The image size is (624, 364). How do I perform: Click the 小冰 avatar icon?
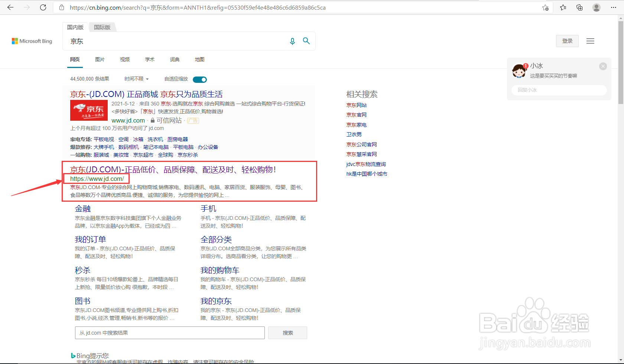[x=519, y=71]
